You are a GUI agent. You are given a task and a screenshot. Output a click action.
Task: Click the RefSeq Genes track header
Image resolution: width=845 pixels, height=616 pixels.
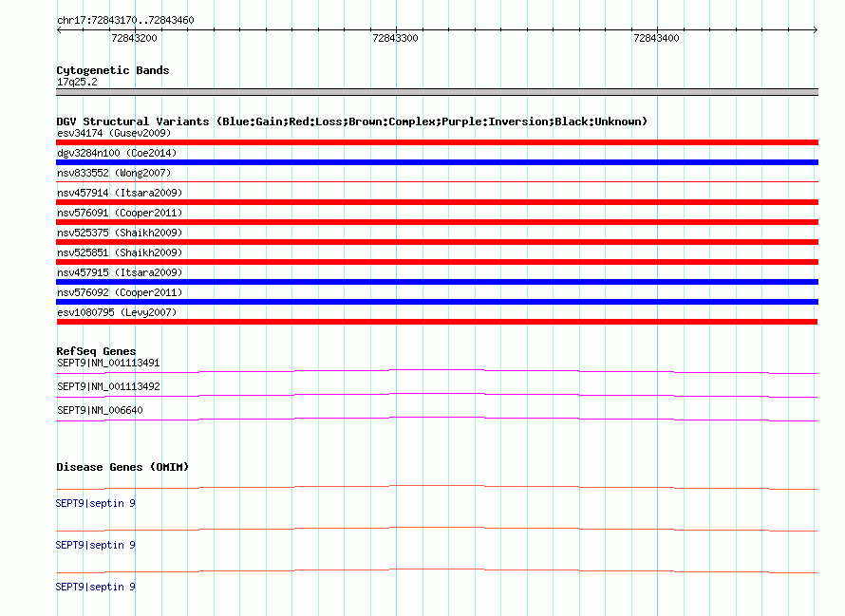(x=96, y=351)
